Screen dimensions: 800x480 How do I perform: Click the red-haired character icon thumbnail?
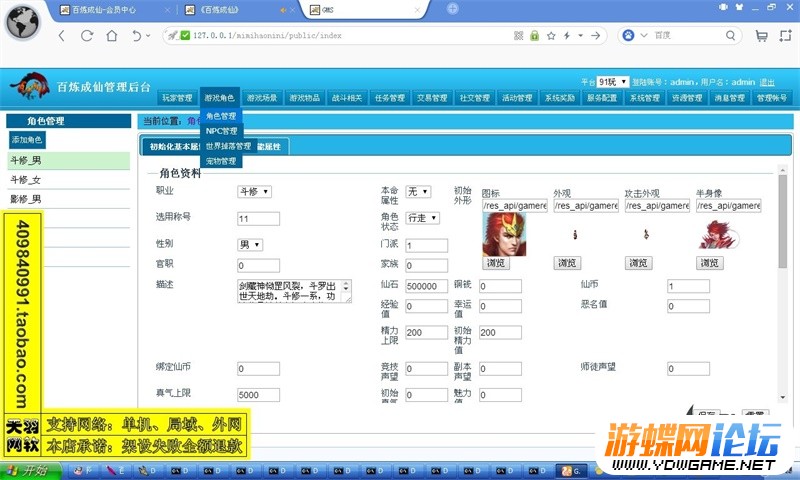click(x=504, y=235)
